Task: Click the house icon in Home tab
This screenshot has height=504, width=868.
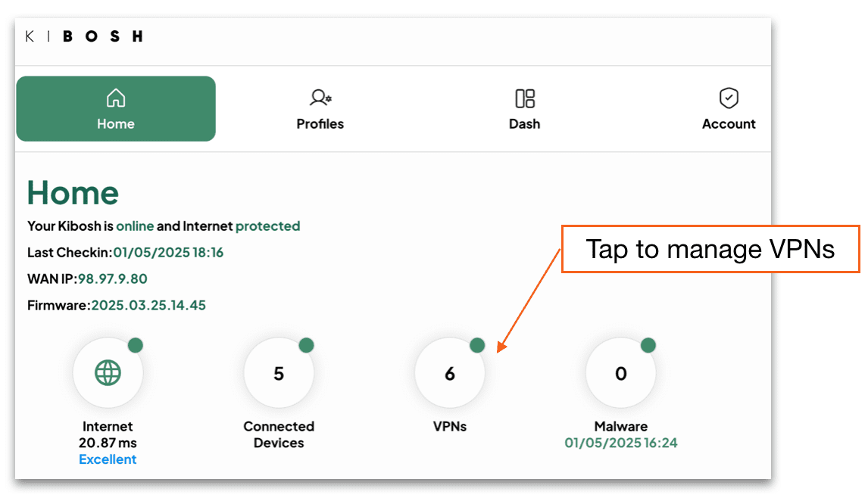Action: (116, 98)
